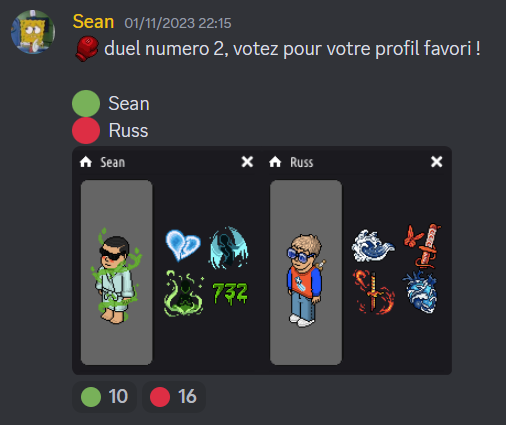The width and height of the screenshot is (506, 425).
Task: Open Sean's SpongeBob avatar picture
Action: point(33,32)
